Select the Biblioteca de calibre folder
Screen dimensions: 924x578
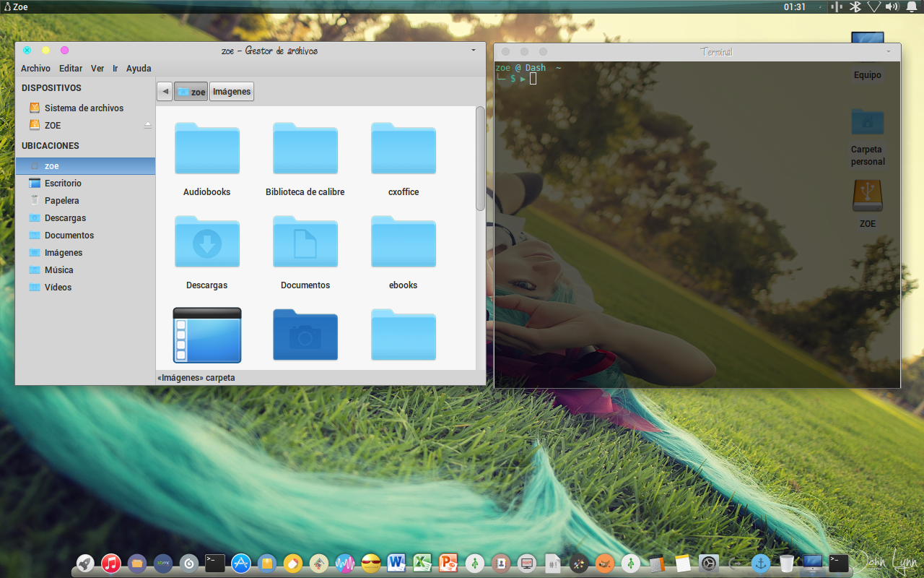coord(305,159)
